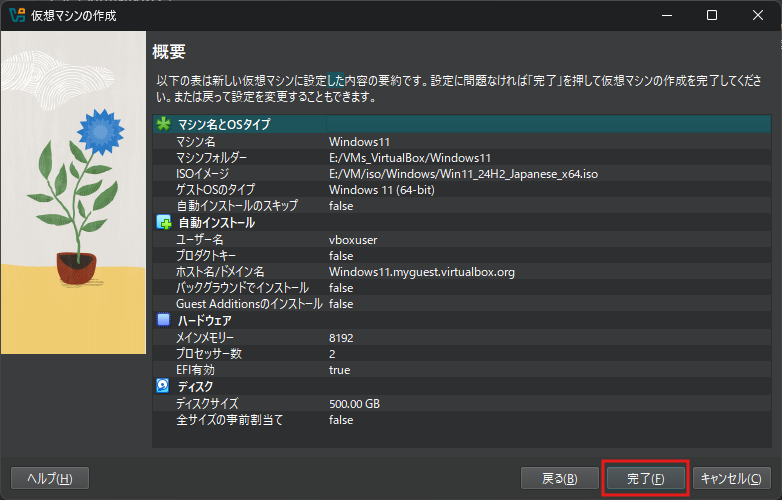This screenshot has width=782, height=500.
Task: Click the unattended install green plus icon
Action: pos(164,222)
